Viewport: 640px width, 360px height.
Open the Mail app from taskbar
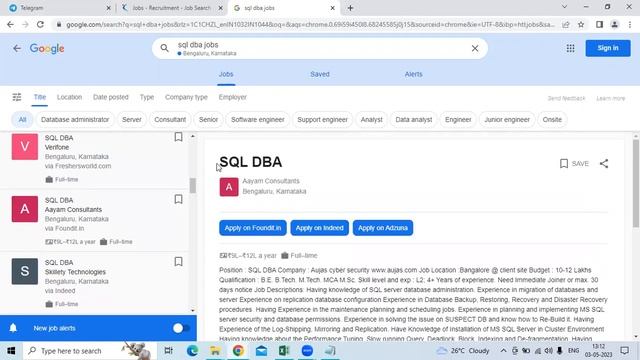261,351
